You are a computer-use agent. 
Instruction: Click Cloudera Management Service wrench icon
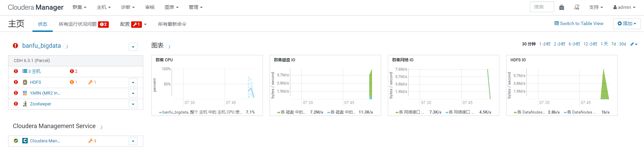point(91,141)
